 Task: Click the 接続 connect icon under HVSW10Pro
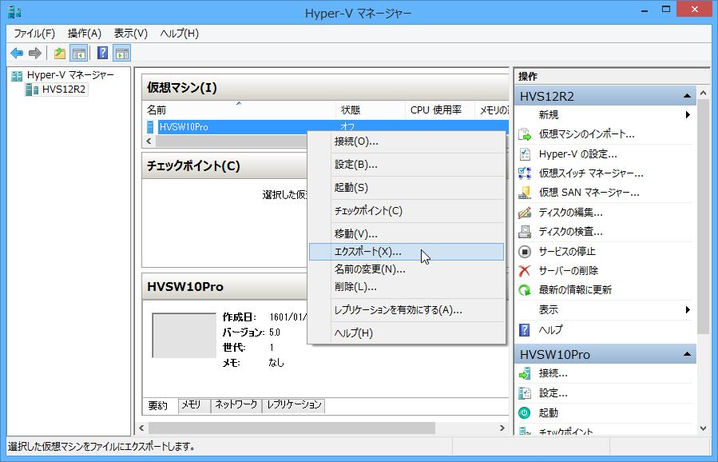525,374
